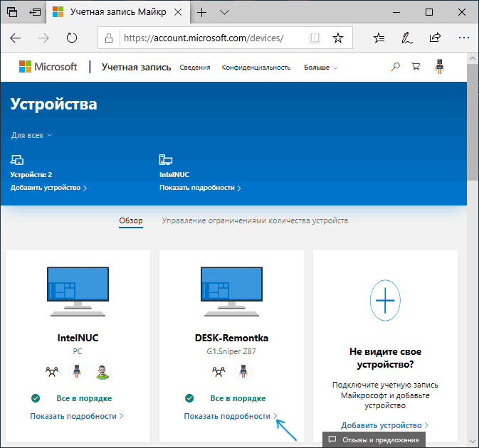Click child photo avatar on IntelNUC card
Image resolution: width=479 pixels, height=448 pixels.
click(102, 371)
